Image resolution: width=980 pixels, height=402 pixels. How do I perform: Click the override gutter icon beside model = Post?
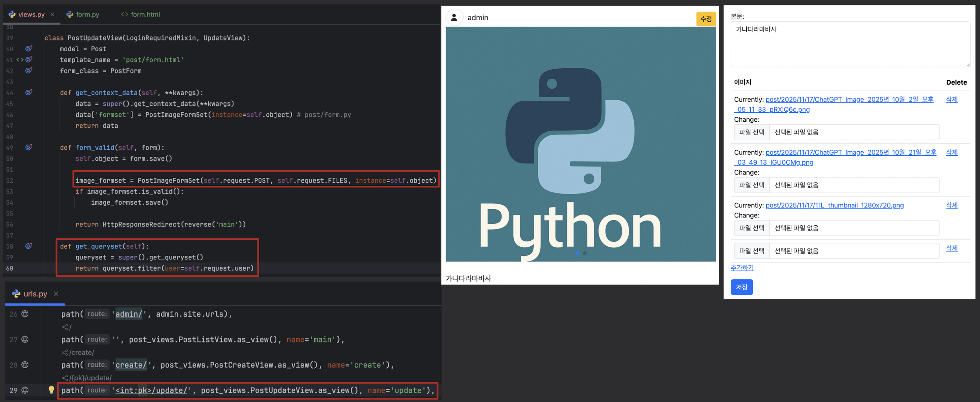click(x=28, y=49)
